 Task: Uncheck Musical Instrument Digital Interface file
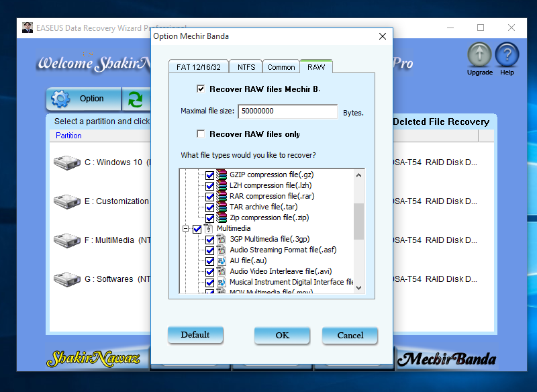(210, 283)
